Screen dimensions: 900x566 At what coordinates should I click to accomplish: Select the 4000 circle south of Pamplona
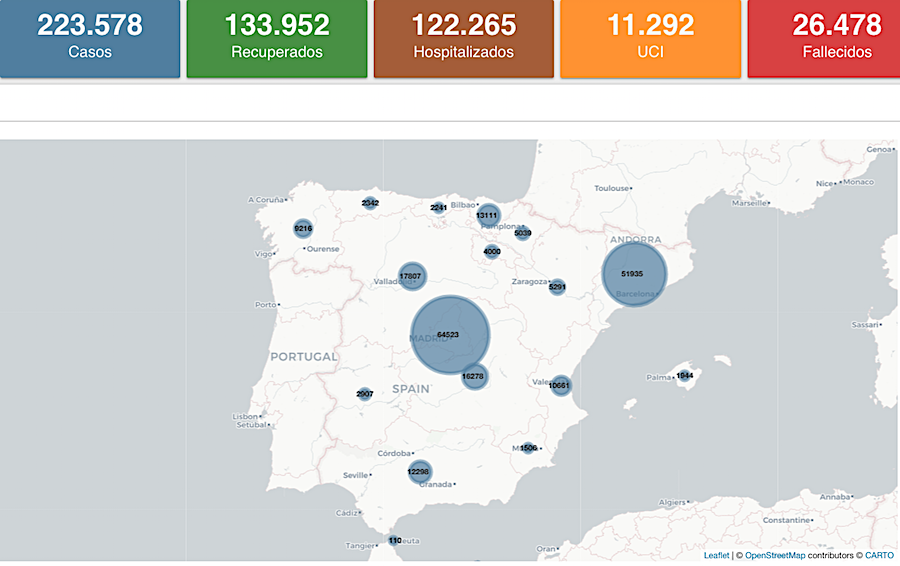coord(491,252)
